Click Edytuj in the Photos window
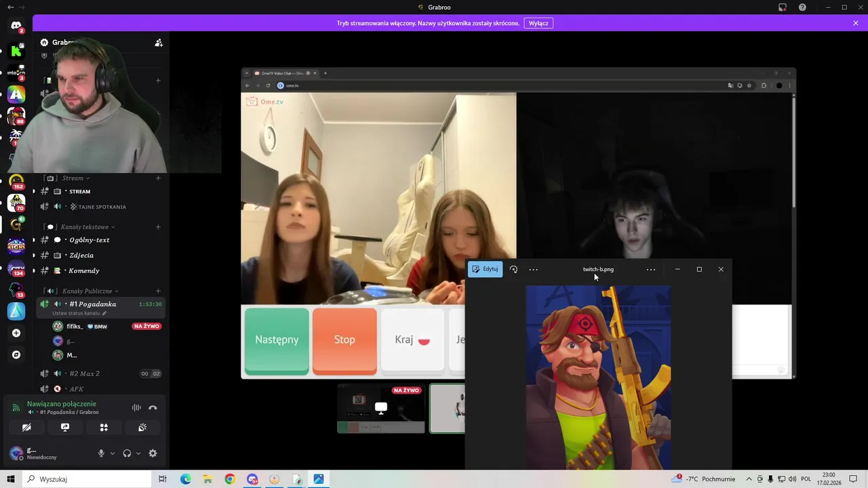The width and height of the screenshot is (868, 488). pyautogui.click(x=485, y=269)
